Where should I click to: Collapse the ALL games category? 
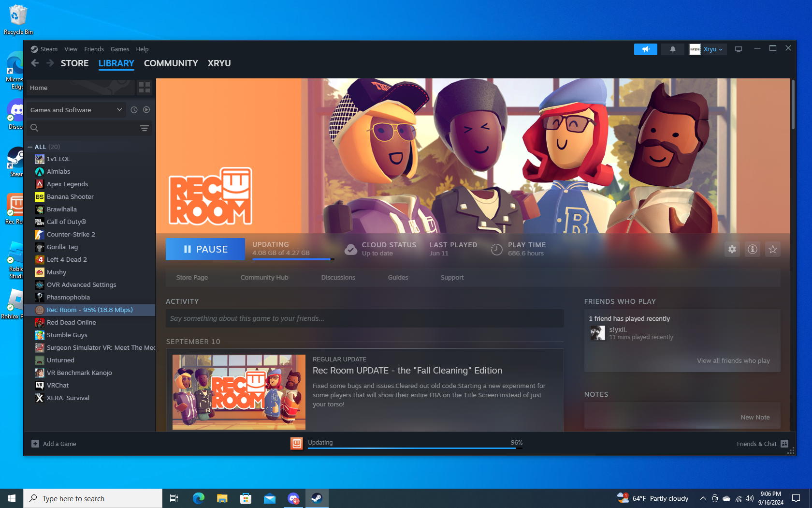click(30, 147)
